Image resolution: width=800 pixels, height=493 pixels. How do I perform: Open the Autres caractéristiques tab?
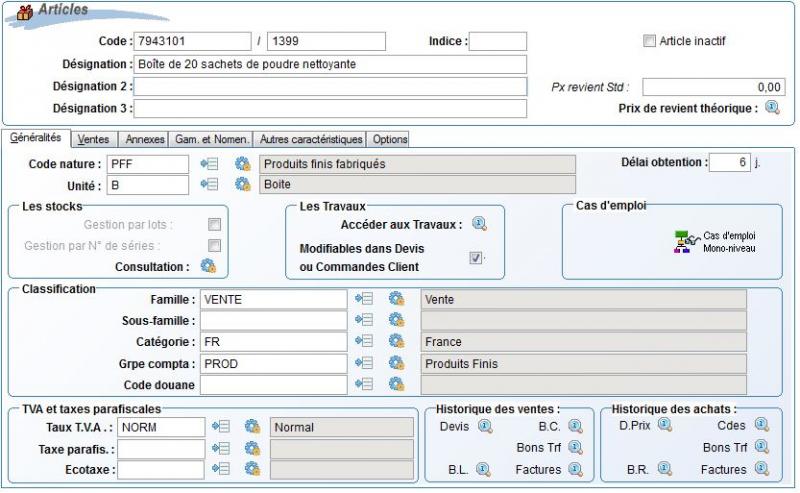(311, 139)
